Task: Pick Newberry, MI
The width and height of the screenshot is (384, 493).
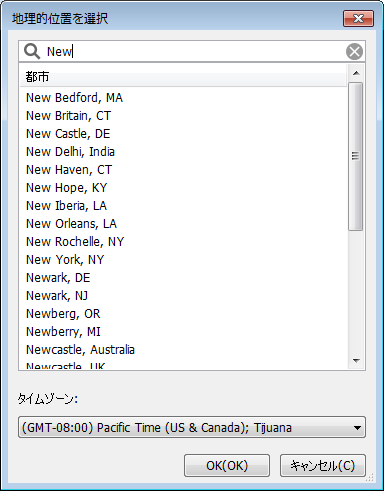Action: pos(63,332)
